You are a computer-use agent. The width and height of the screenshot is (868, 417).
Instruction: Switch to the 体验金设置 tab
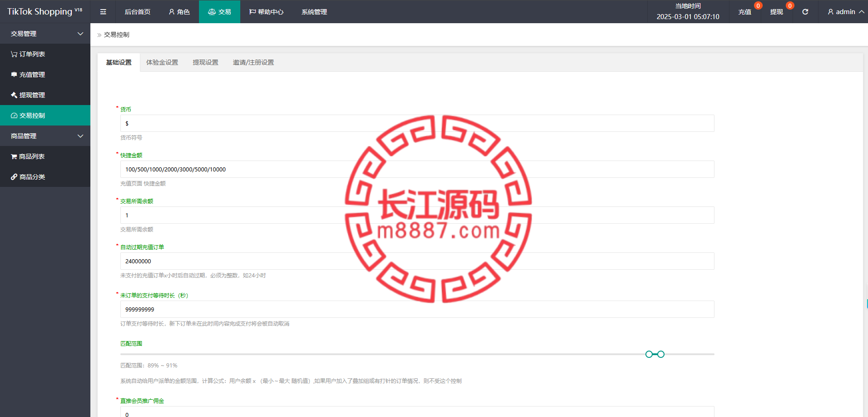click(x=162, y=62)
